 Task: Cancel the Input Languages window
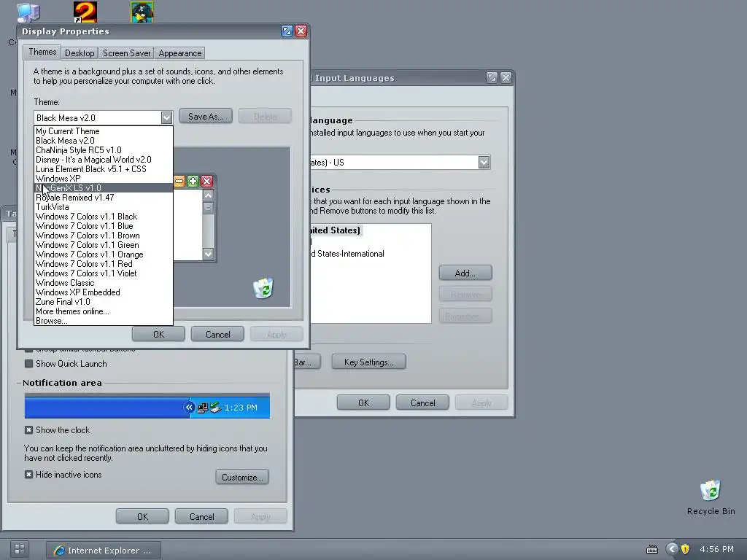422,402
